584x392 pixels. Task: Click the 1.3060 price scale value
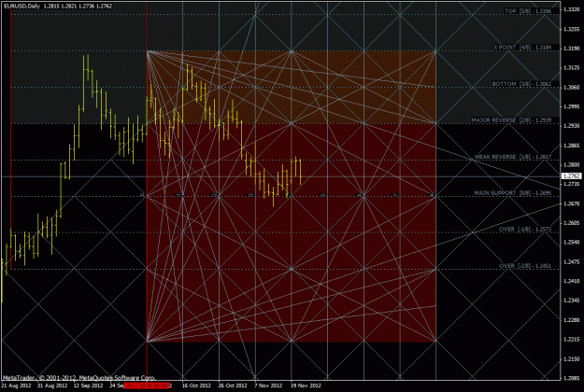pyautogui.click(x=571, y=87)
